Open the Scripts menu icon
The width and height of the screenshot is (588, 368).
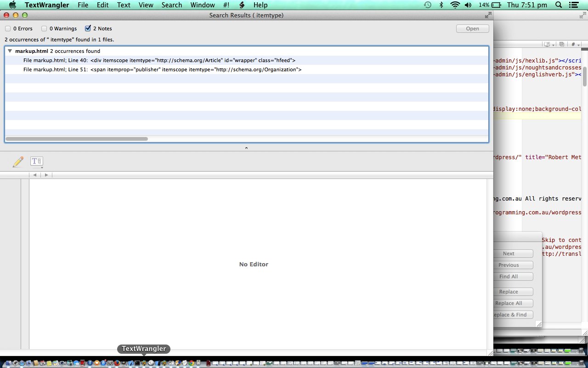click(242, 5)
